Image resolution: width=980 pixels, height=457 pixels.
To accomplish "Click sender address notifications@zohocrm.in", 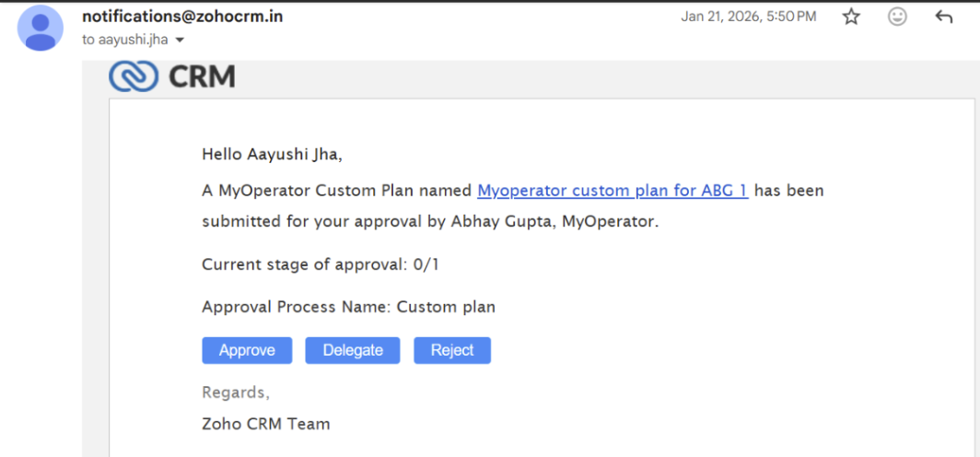I will (x=182, y=17).
